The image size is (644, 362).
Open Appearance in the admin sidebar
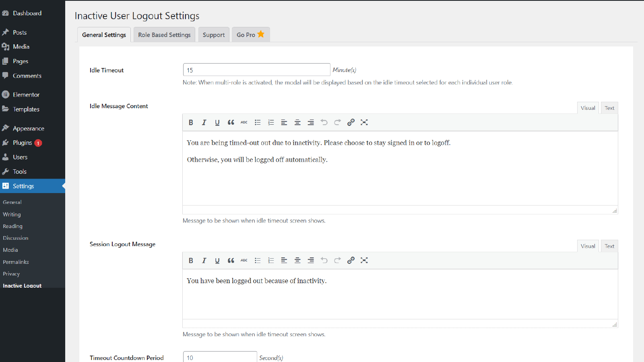[33, 128]
